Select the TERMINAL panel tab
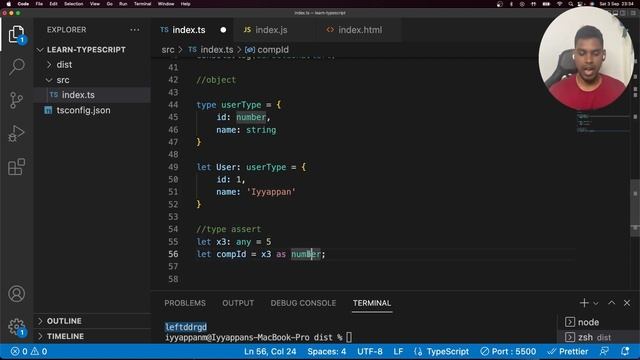 pos(372,303)
